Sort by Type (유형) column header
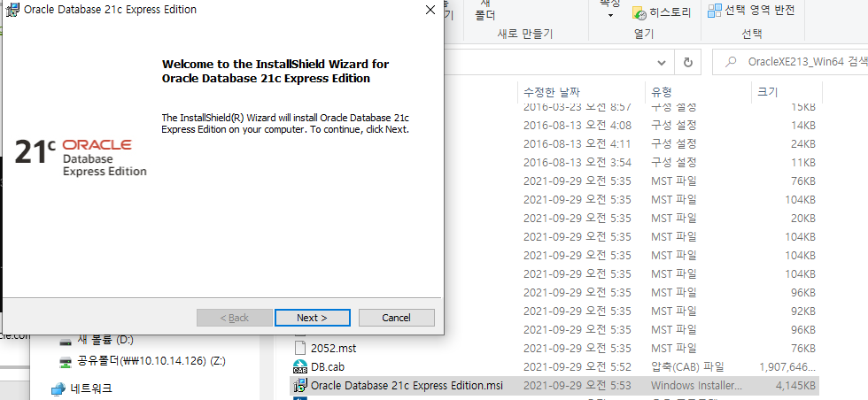Image resolution: width=868 pixels, height=400 pixels. click(662, 92)
